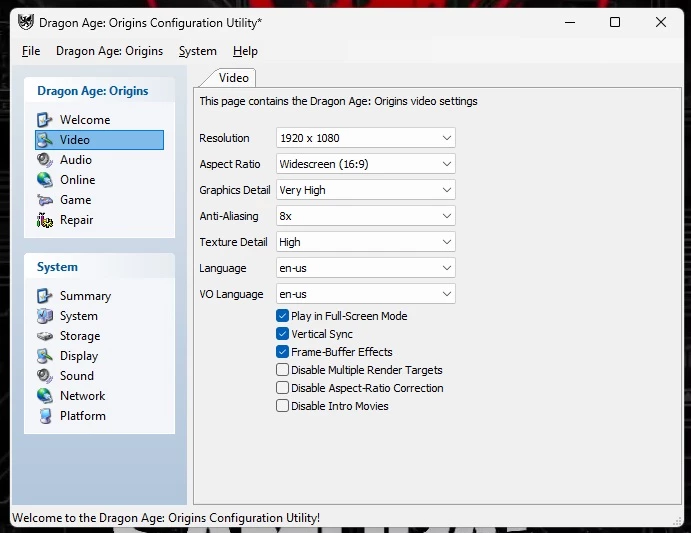Click the Audio speaker icon in sidebar
Screen dimensions: 691x533
45,160
